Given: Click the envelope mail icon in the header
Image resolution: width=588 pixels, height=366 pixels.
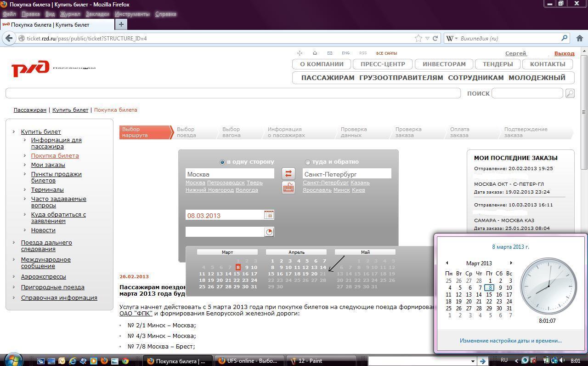Looking at the screenshot, I should click(329, 53).
